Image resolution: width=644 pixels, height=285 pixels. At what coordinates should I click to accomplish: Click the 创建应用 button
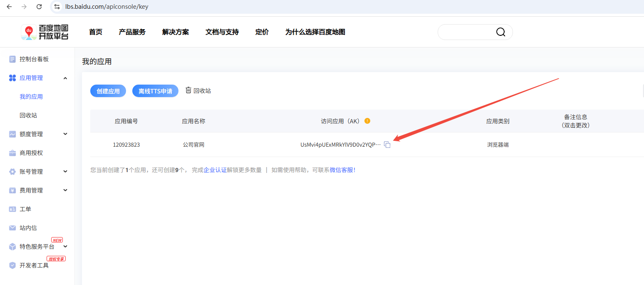[x=108, y=91]
